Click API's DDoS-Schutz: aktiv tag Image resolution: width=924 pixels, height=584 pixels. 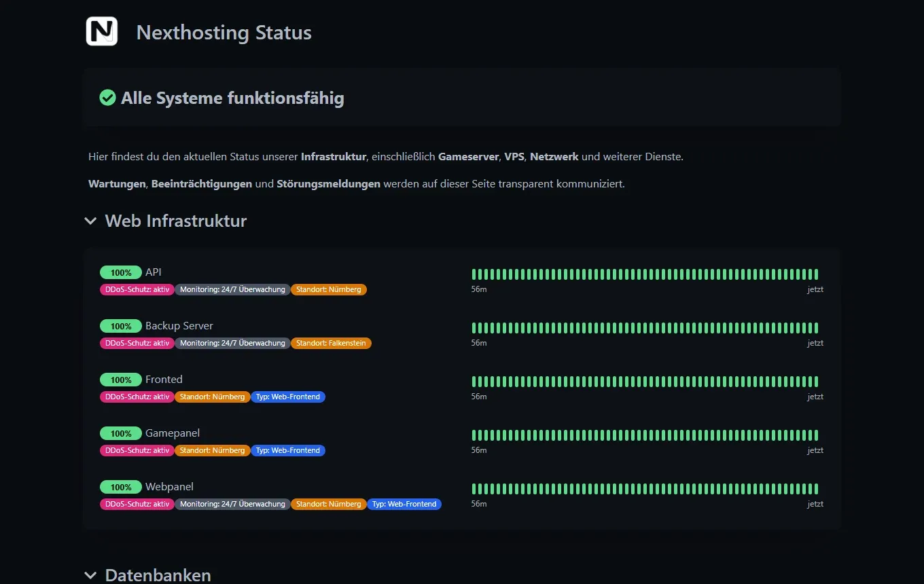point(137,289)
